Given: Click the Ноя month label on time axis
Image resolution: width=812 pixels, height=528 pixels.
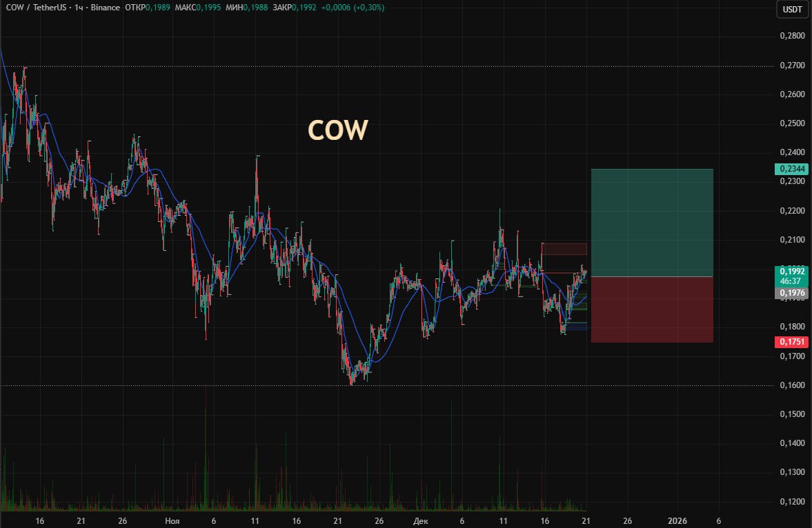Looking at the screenshot, I should pyautogui.click(x=172, y=520).
